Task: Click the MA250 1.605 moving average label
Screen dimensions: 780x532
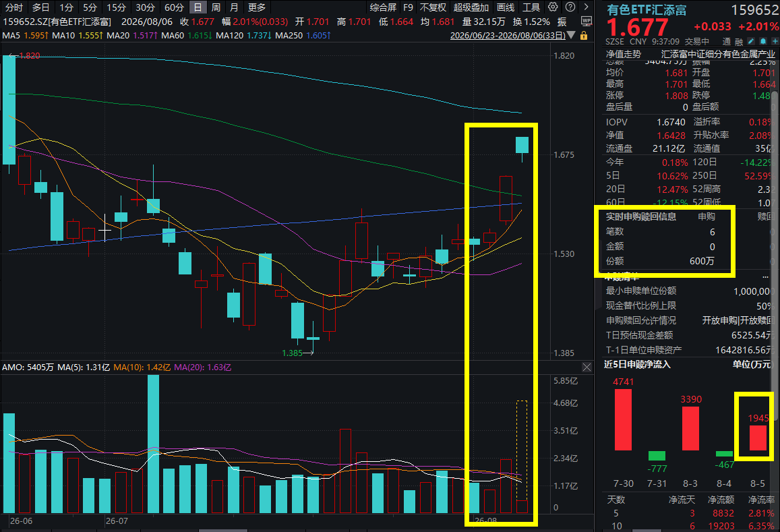Action: click(303, 36)
